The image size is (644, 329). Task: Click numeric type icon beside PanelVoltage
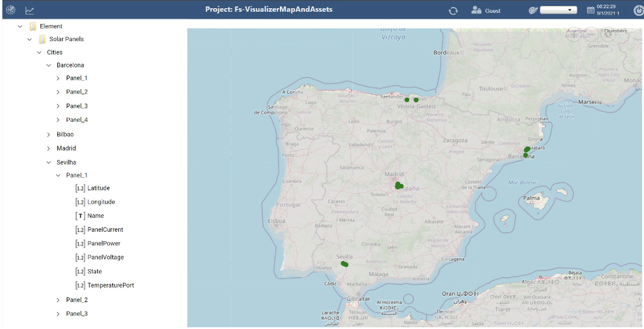click(80, 258)
